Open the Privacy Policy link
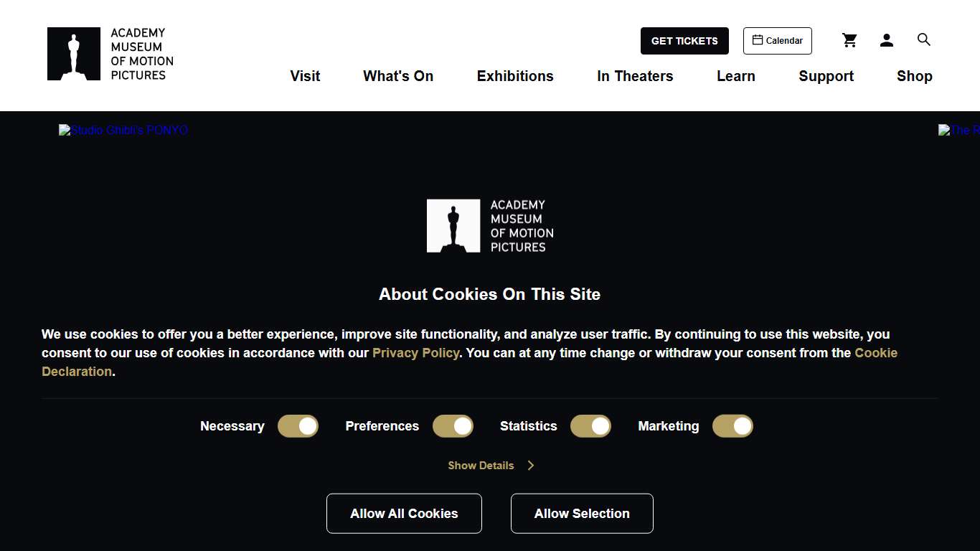The width and height of the screenshot is (980, 551). 415,353
